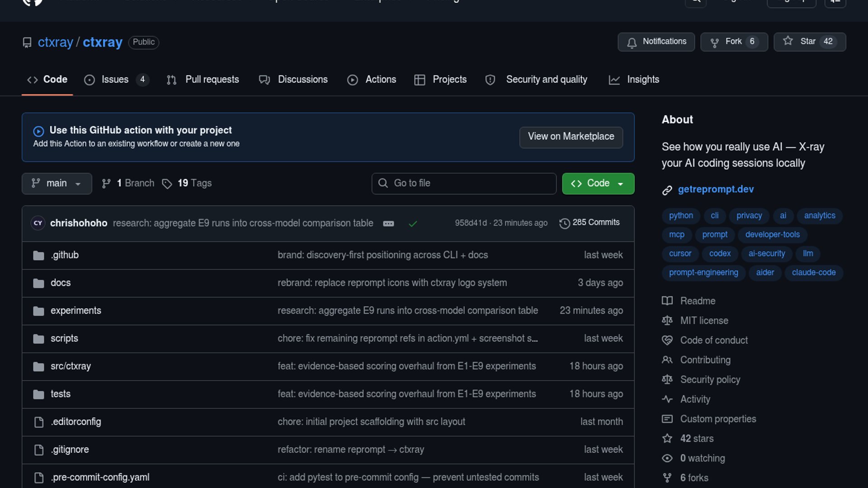Click View on Marketplace button

(571, 136)
